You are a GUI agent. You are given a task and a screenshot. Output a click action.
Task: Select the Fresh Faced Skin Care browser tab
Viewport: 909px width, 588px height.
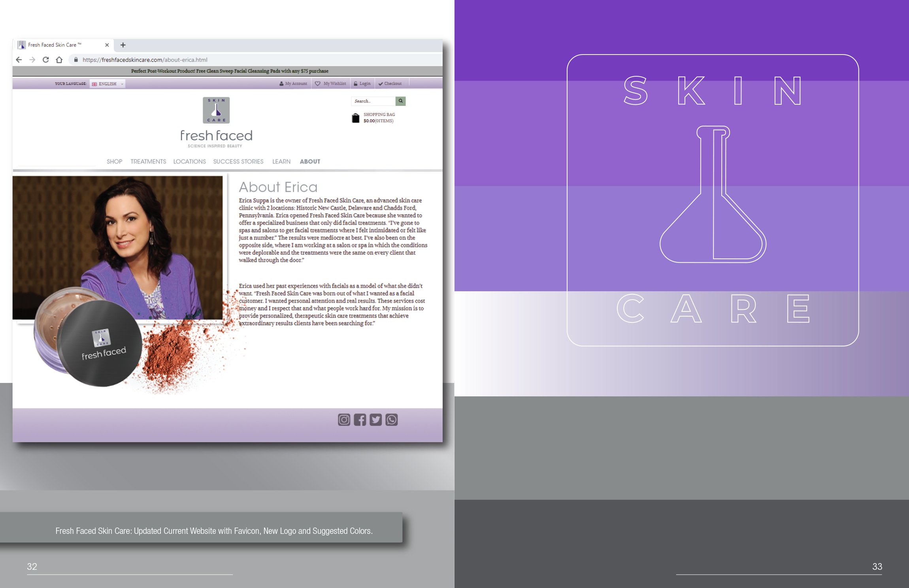tap(64, 45)
